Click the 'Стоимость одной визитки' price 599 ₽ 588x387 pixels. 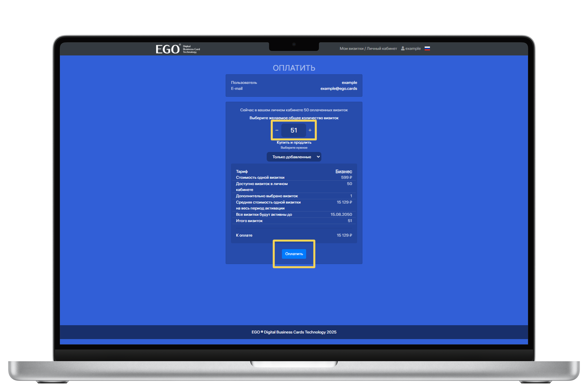pos(346,177)
